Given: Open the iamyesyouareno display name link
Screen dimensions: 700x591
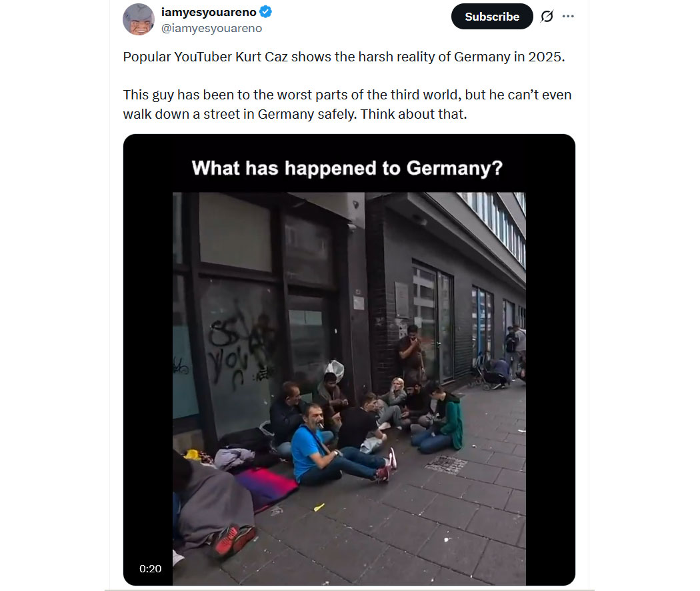Looking at the screenshot, I should (x=209, y=12).
